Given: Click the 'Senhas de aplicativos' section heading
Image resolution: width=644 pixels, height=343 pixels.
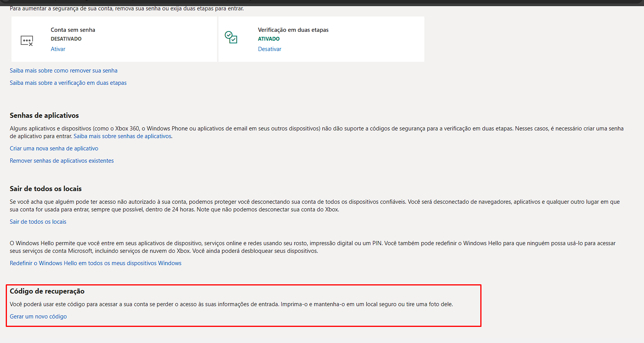Looking at the screenshot, I should pos(44,115).
